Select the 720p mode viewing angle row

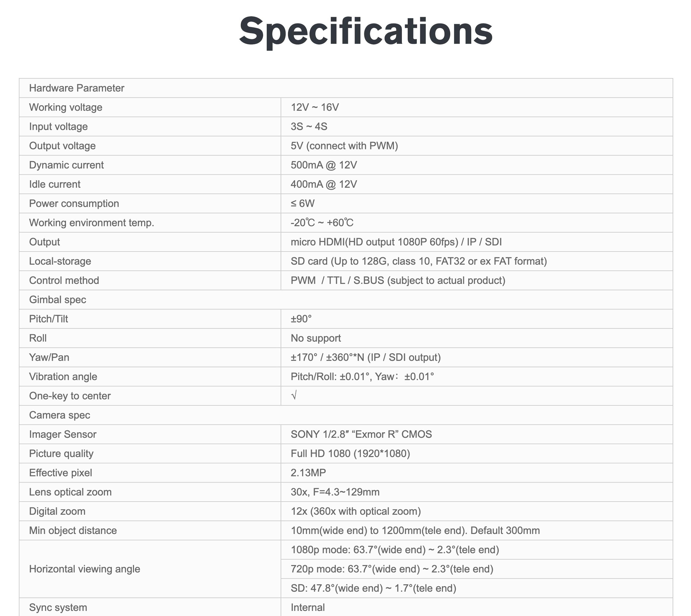(392, 569)
